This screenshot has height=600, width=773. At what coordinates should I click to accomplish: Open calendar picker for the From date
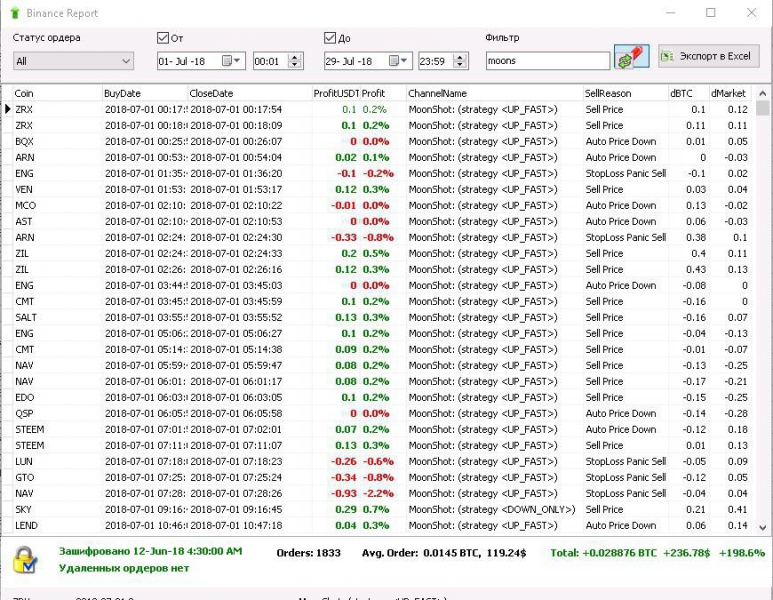[231, 61]
